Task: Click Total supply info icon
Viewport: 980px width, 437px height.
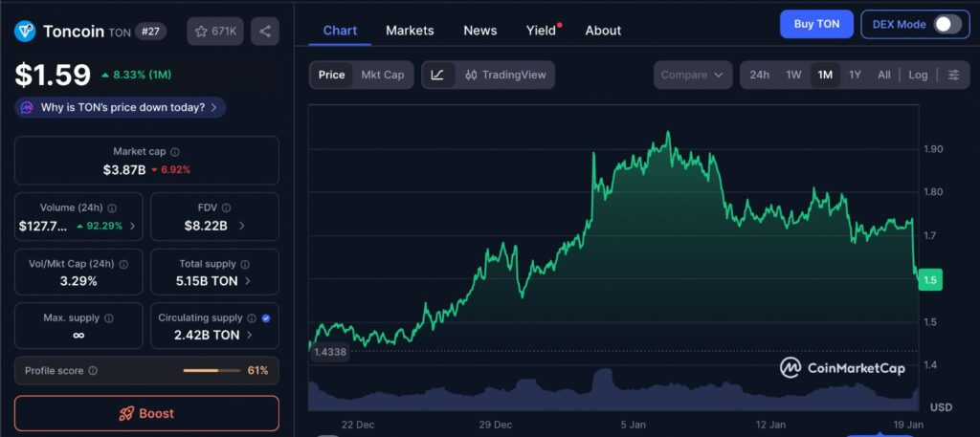Action: pos(245,264)
